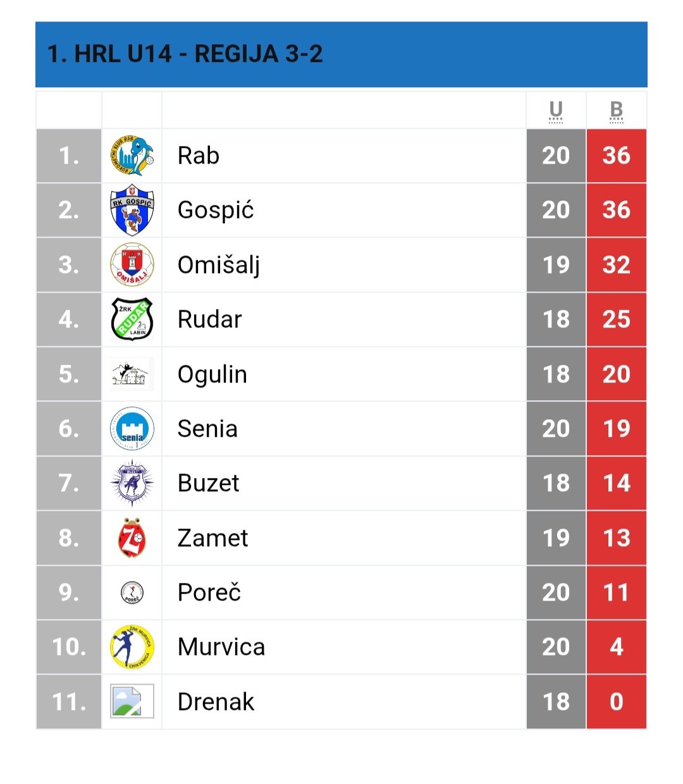This screenshot has width=683, height=784.
Task: Open the Senia club emblem
Action: click(132, 428)
